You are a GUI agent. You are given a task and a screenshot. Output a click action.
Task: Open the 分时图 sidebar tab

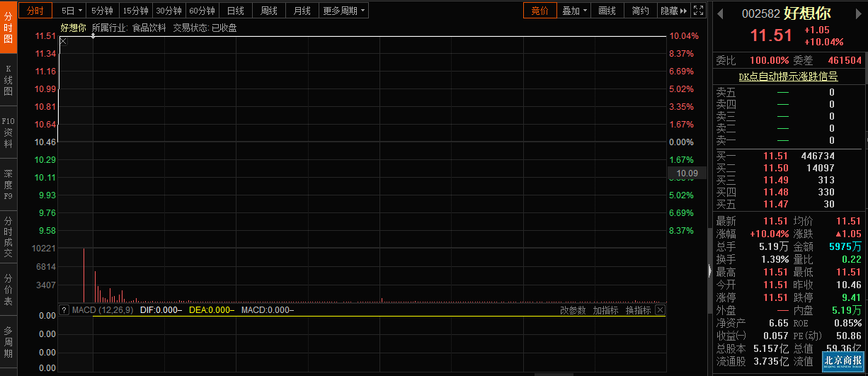pyautogui.click(x=8, y=26)
